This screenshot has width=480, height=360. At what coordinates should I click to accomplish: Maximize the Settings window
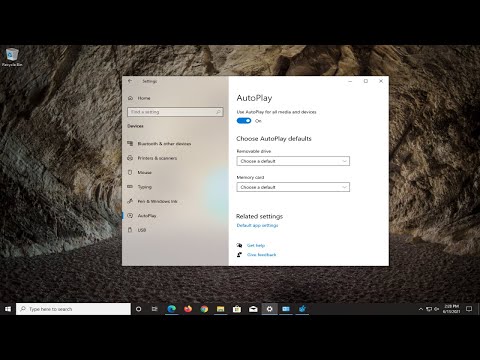click(x=366, y=81)
